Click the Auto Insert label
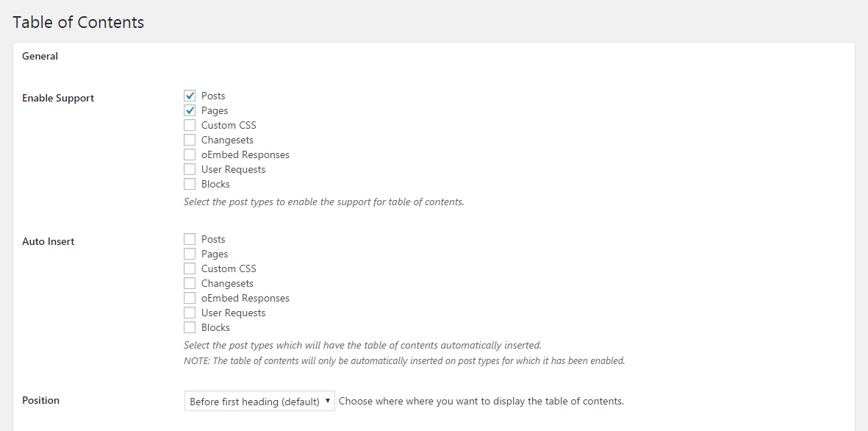 point(49,241)
